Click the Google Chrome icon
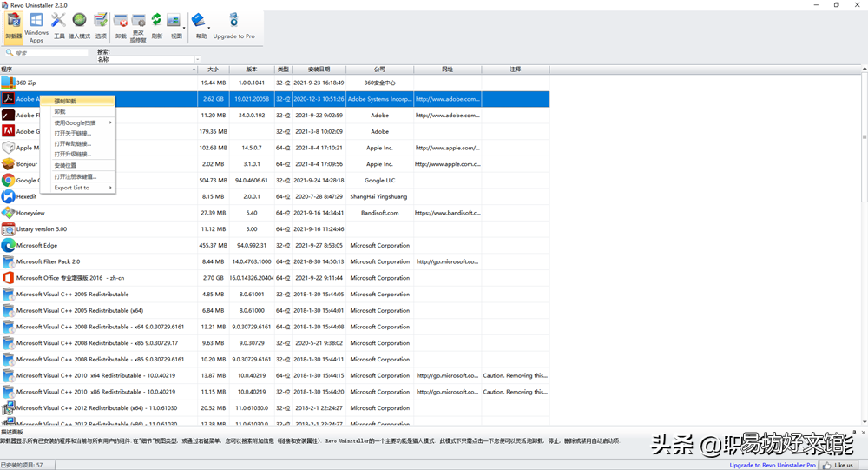This screenshot has height=470, width=868. pos(8,180)
